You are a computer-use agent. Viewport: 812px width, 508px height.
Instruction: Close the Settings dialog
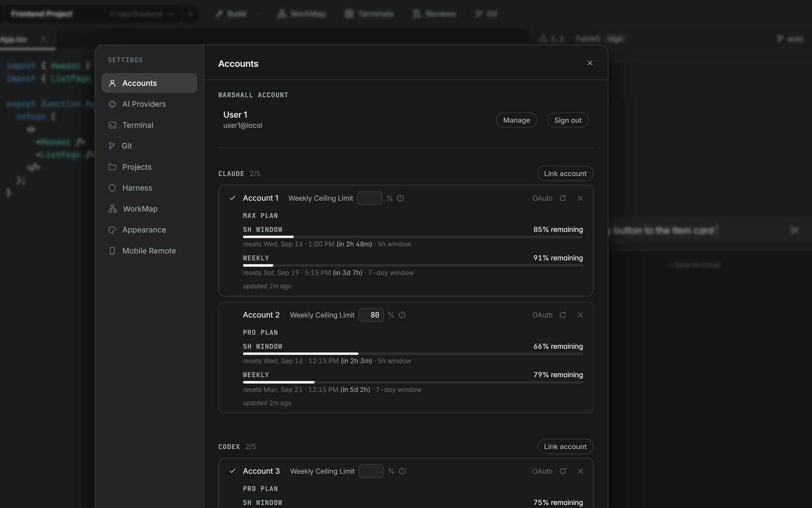[x=590, y=63]
